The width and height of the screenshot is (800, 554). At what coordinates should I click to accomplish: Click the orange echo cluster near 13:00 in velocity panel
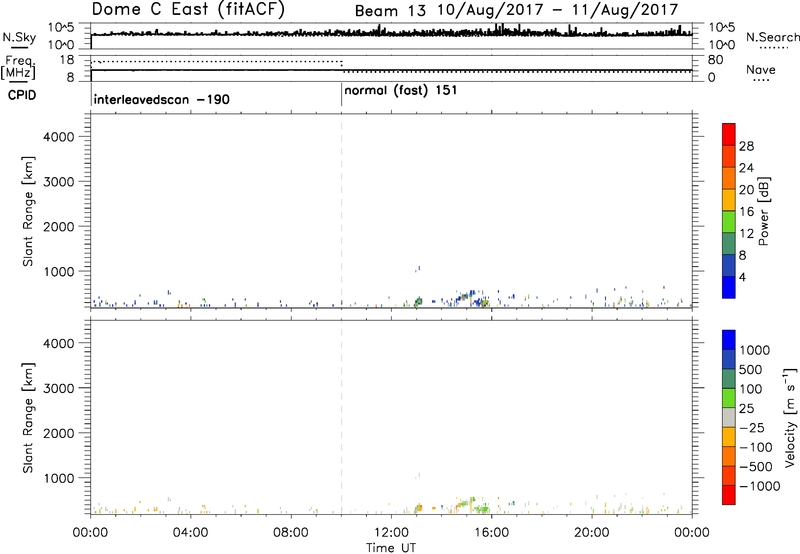419,508
